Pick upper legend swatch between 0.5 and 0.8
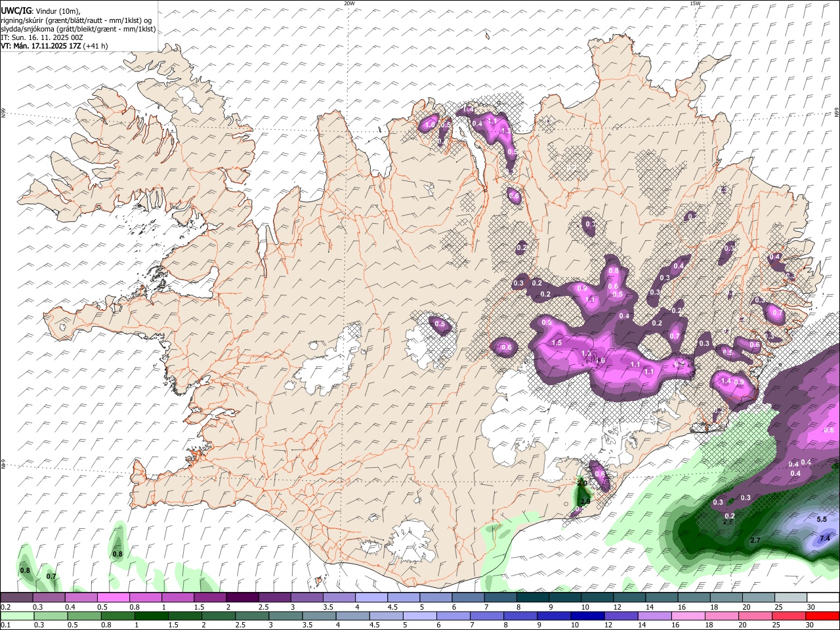 click(113, 597)
